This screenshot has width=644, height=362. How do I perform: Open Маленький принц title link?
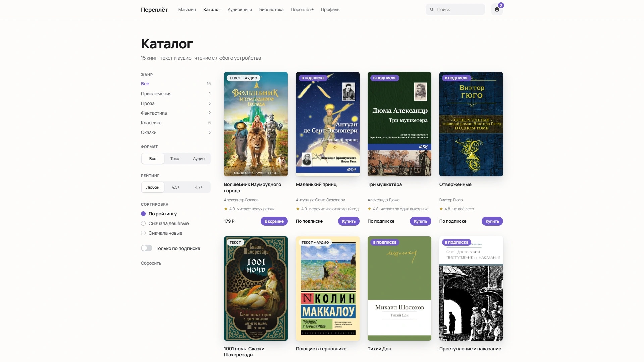[316, 185]
